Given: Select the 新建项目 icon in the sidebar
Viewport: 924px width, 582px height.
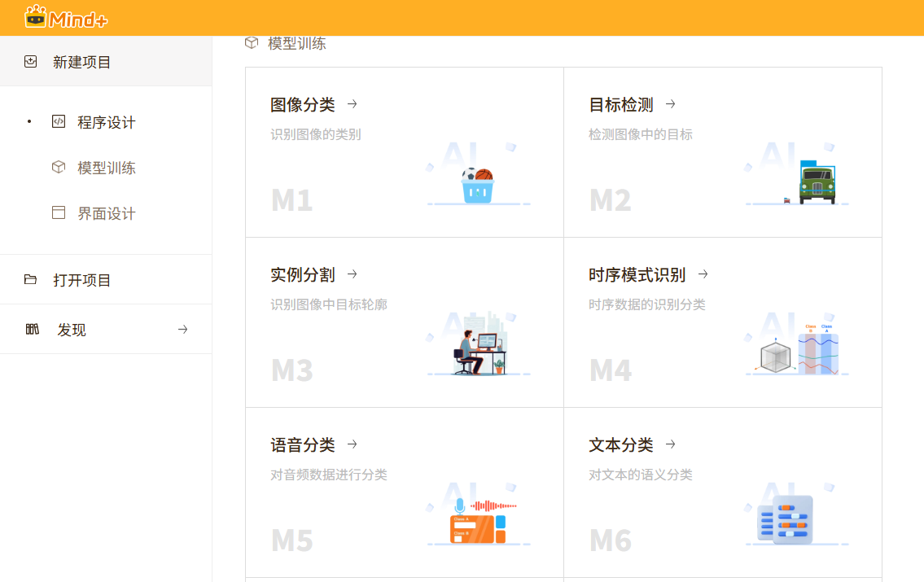Looking at the screenshot, I should (x=30, y=61).
